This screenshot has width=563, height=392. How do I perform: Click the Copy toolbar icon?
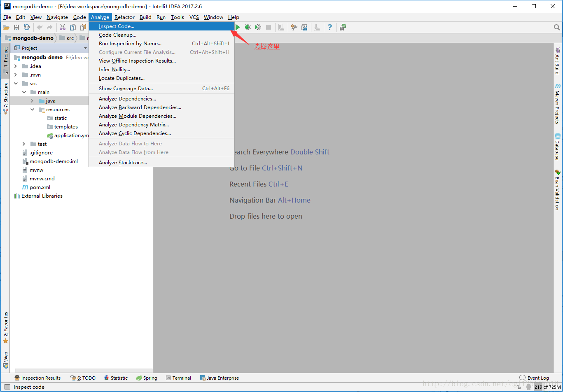pos(73,27)
